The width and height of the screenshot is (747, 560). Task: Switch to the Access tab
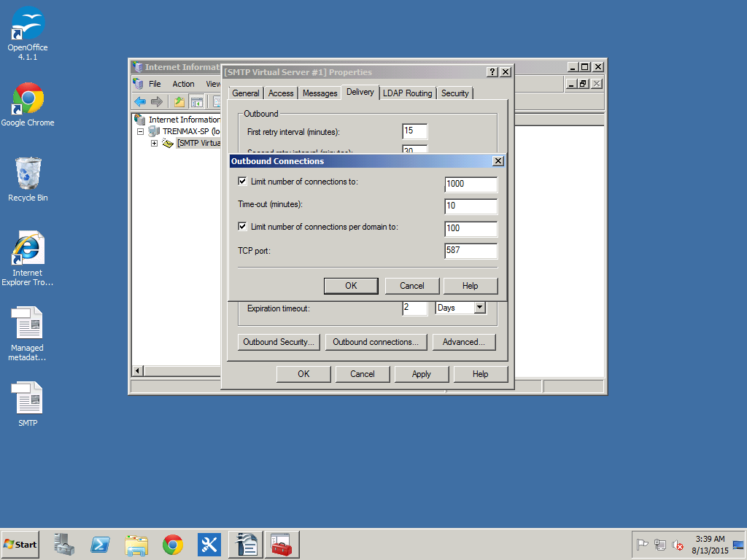click(x=281, y=93)
